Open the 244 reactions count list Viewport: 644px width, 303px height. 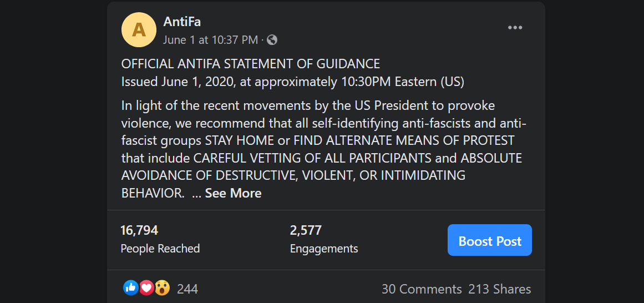(x=187, y=289)
